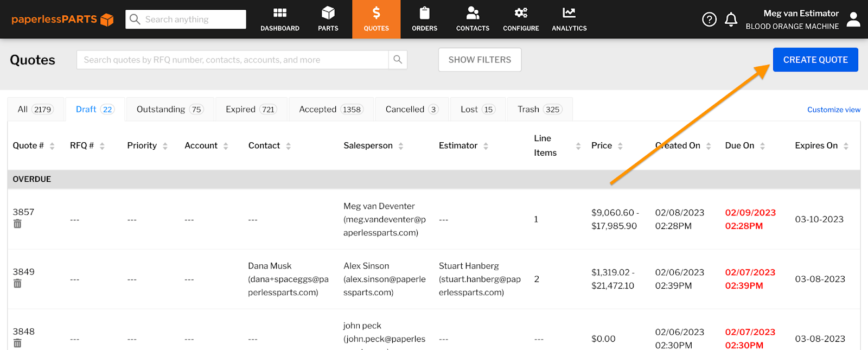
Task: Open Contacts people icon
Action: click(473, 13)
